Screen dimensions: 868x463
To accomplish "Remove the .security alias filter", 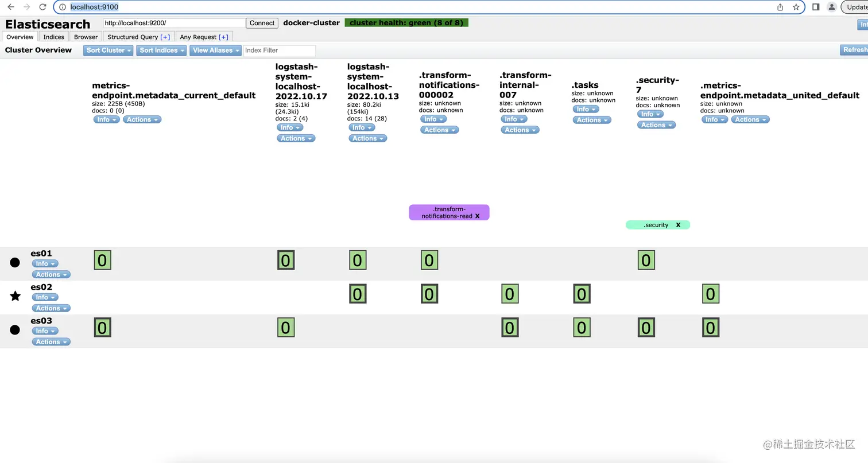I will coord(678,225).
